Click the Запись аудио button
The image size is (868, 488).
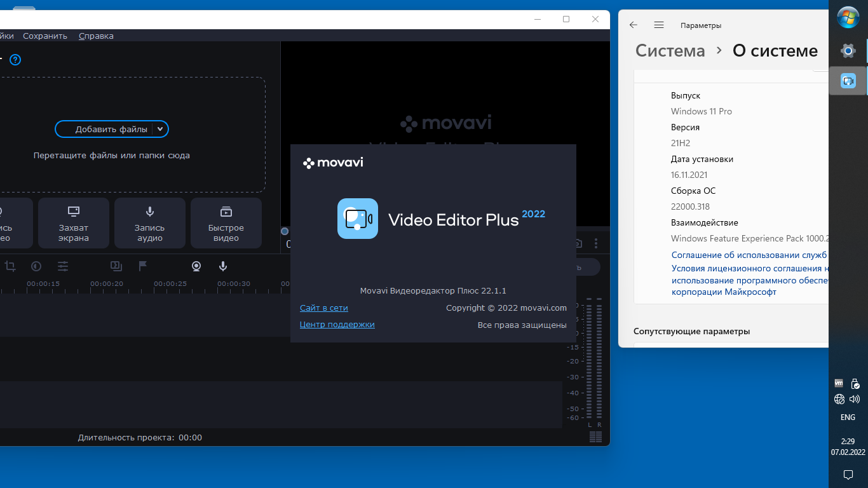click(150, 223)
